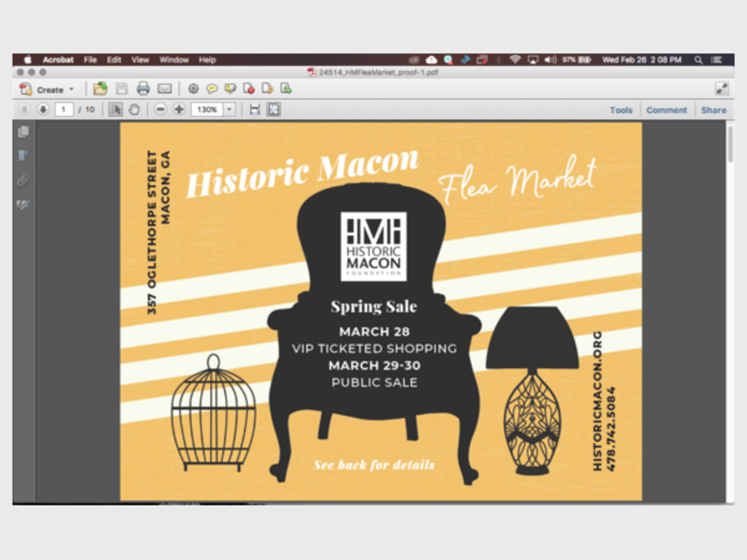Toggle fit full page view
747x560 pixels.
[x=274, y=110]
